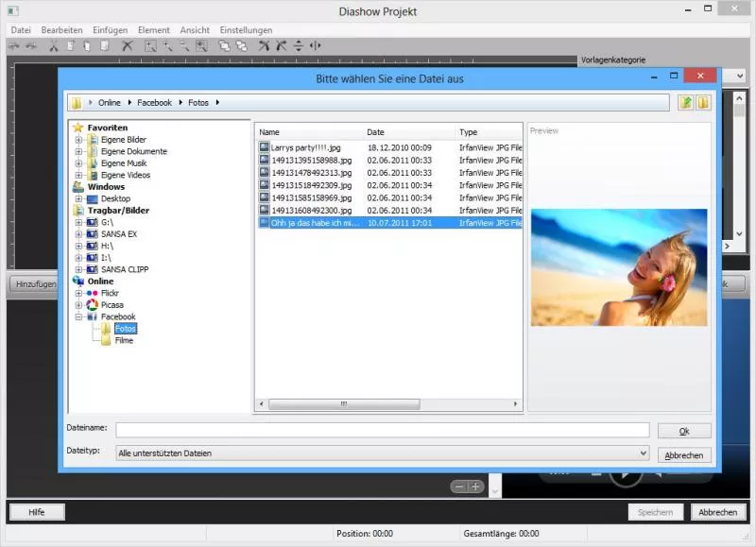Click the flip horizontal arrows icon
This screenshot has width=756, height=547.
[x=316, y=45]
